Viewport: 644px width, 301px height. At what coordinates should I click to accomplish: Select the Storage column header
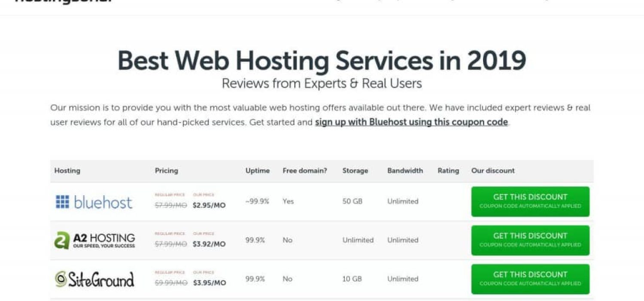[x=355, y=171]
